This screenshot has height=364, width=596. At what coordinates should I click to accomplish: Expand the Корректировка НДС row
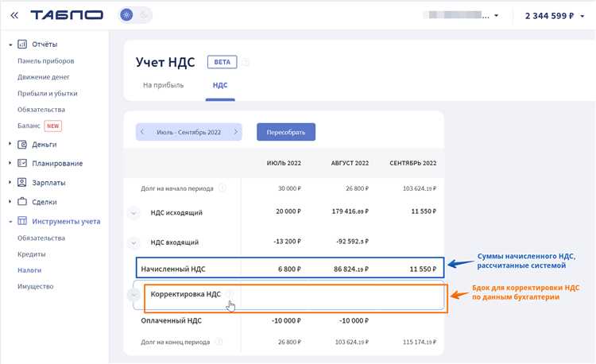coord(133,295)
